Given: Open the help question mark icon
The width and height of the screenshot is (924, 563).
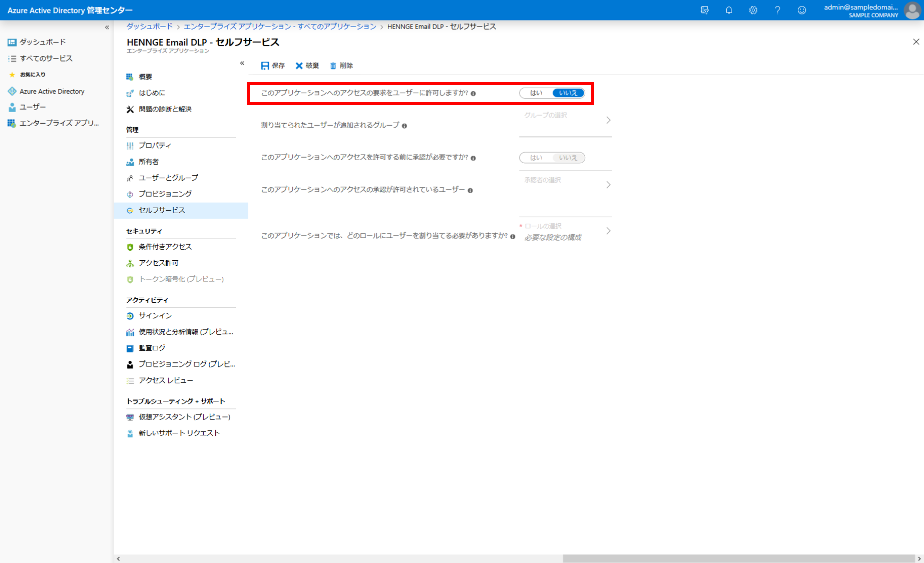Looking at the screenshot, I should 777,10.
